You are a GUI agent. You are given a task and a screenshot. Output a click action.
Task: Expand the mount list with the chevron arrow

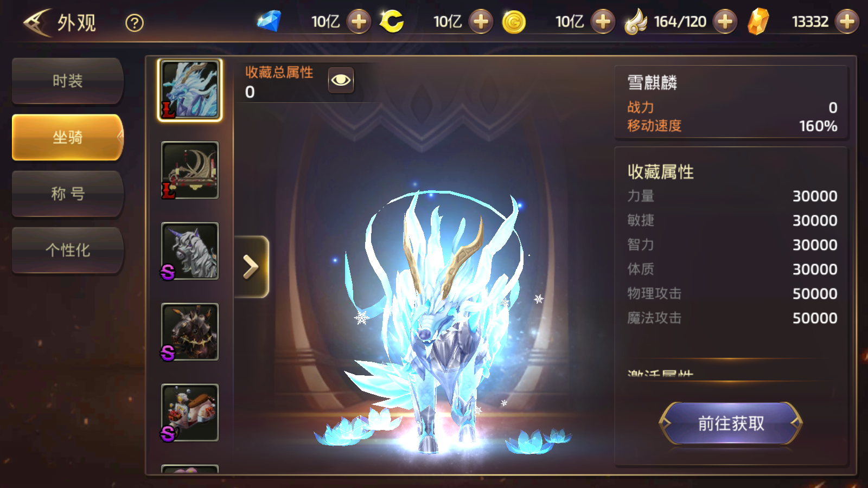pyautogui.click(x=251, y=267)
